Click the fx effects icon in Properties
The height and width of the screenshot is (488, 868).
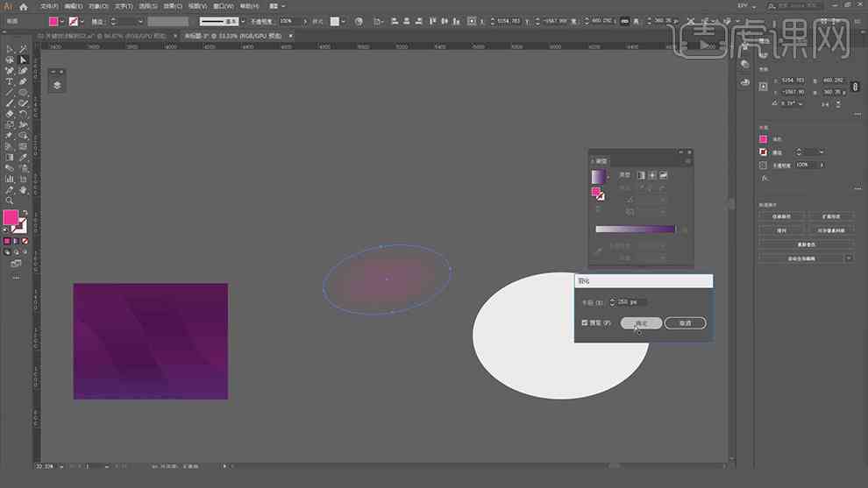coord(765,178)
